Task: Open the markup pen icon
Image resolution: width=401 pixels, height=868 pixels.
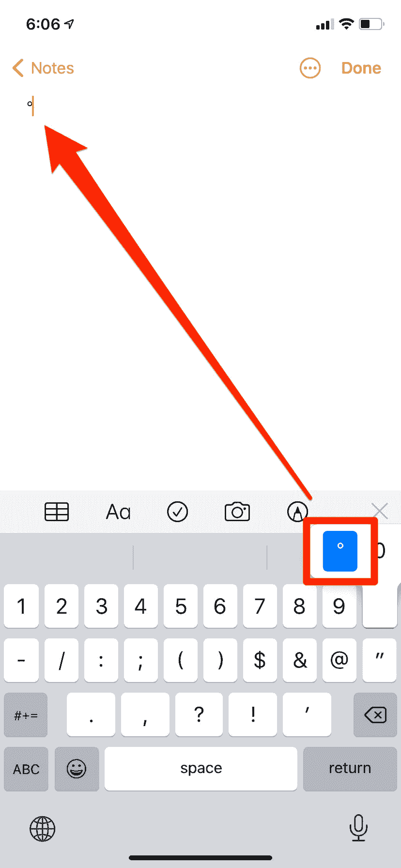Action: tap(297, 511)
